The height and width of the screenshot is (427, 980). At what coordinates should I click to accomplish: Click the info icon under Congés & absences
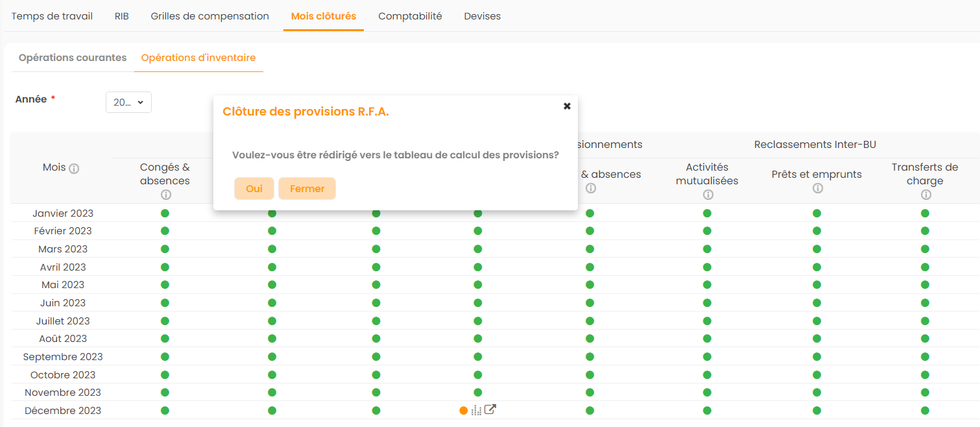click(165, 195)
